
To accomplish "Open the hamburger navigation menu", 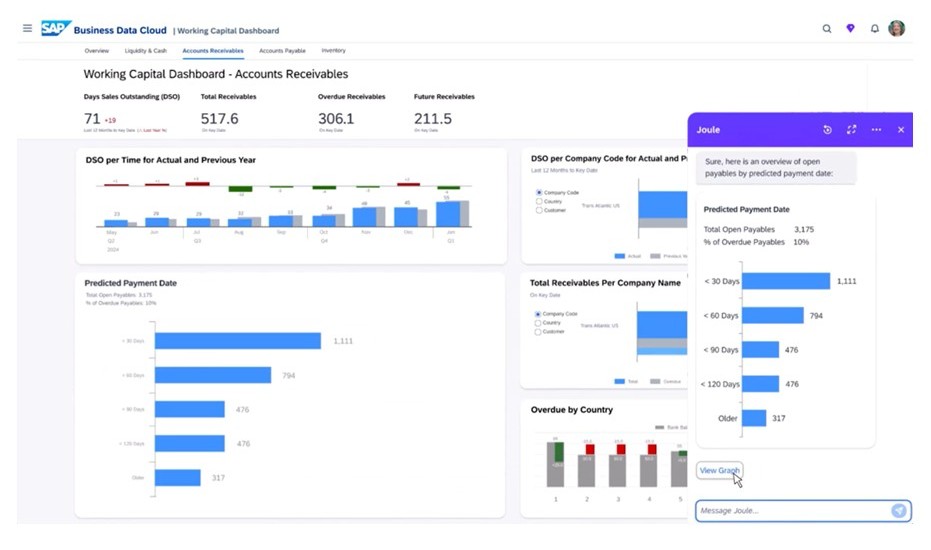I will (x=27, y=29).
